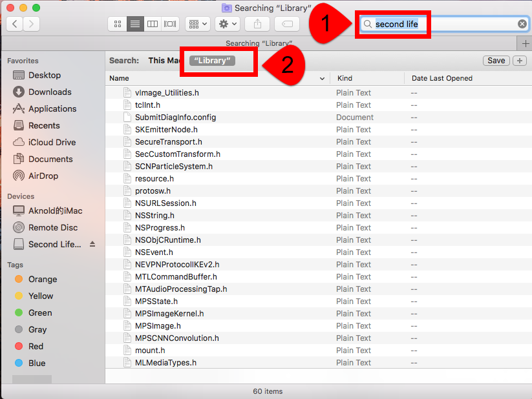Add a new Finder tab
Screen dimensions: 532x399
tap(524, 43)
